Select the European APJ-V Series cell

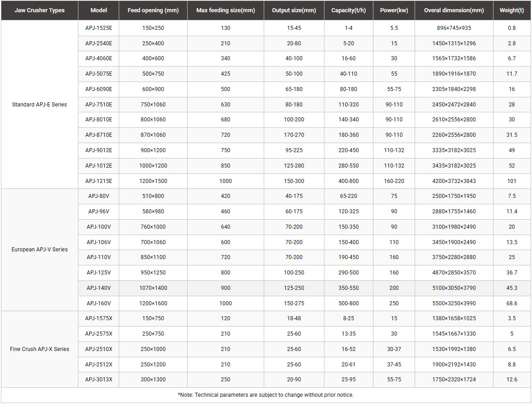pyautogui.click(x=39, y=250)
